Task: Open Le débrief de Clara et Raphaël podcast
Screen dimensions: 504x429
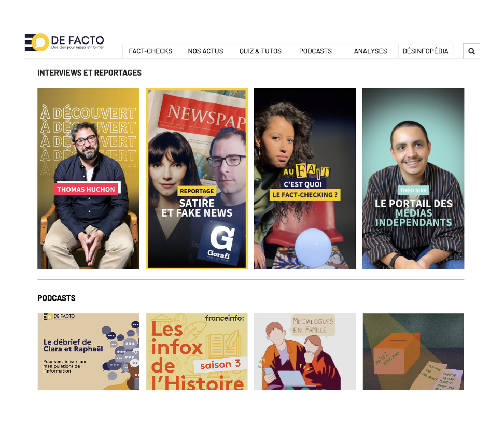Action: point(88,351)
